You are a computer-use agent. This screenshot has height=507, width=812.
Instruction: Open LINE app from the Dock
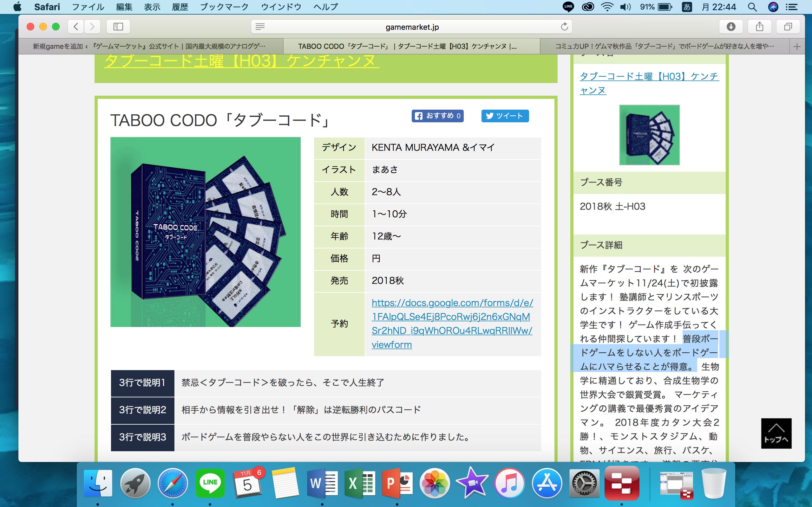coord(210,483)
